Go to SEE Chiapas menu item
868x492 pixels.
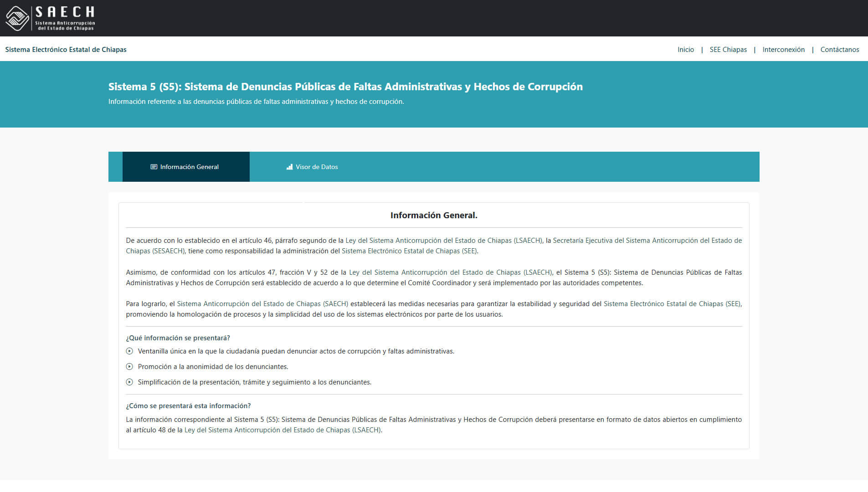728,50
